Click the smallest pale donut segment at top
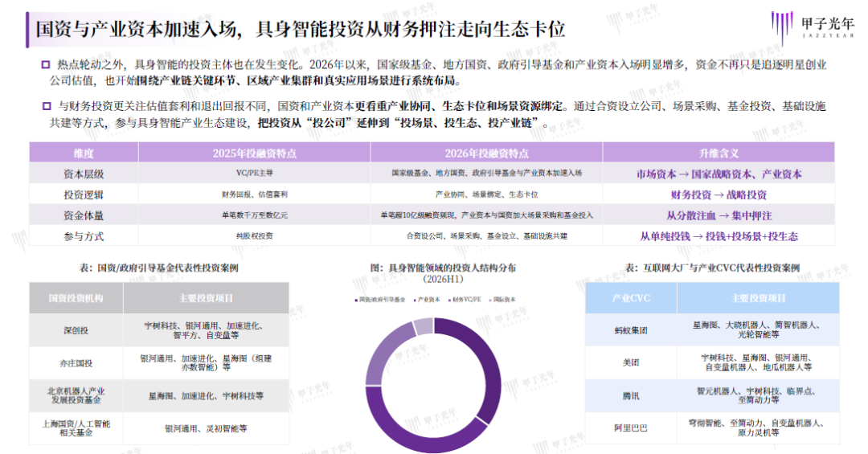 click(424, 327)
